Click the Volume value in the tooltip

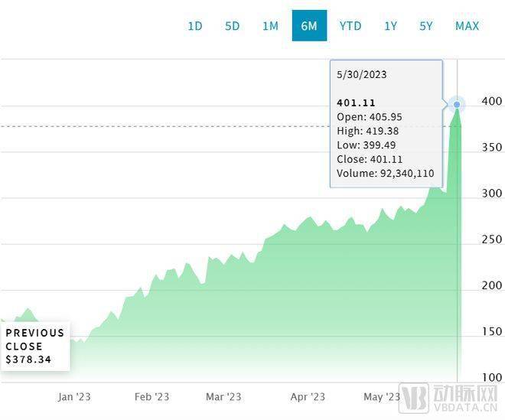click(x=406, y=174)
